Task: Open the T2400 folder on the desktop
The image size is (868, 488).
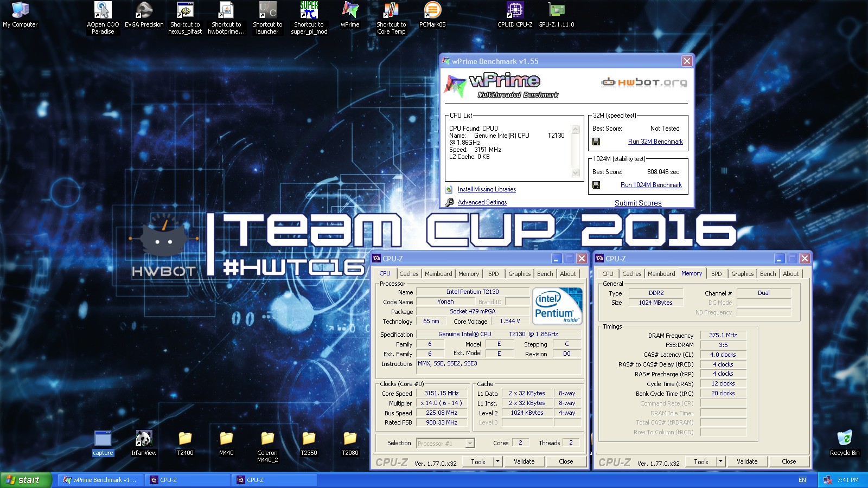Action: [x=185, y=438]
